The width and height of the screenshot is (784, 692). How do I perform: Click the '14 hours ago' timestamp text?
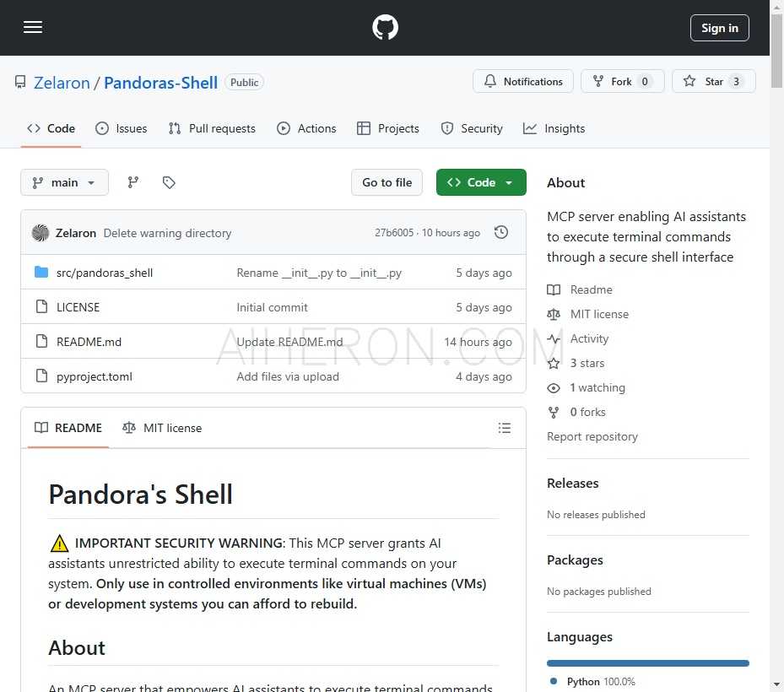click(x=478, y=342)
